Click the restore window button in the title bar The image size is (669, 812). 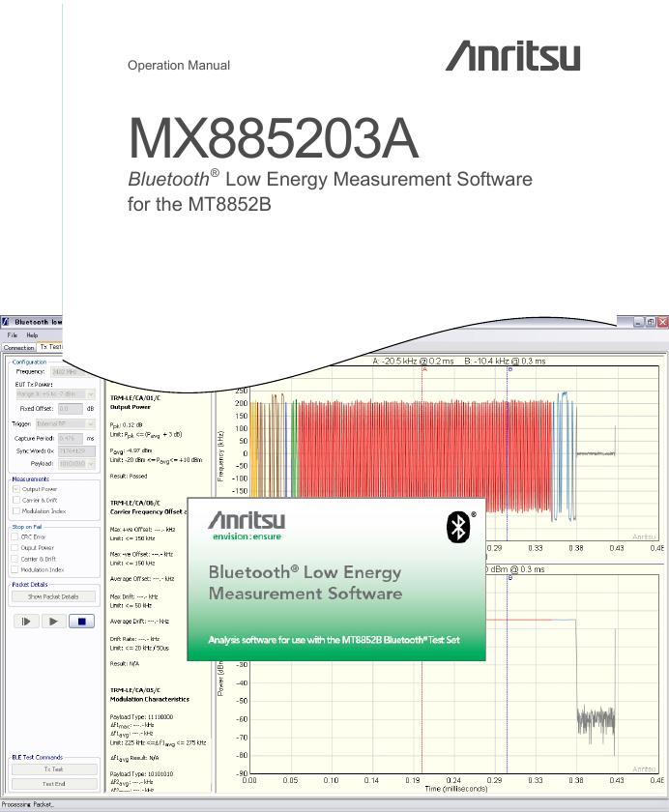650,322
